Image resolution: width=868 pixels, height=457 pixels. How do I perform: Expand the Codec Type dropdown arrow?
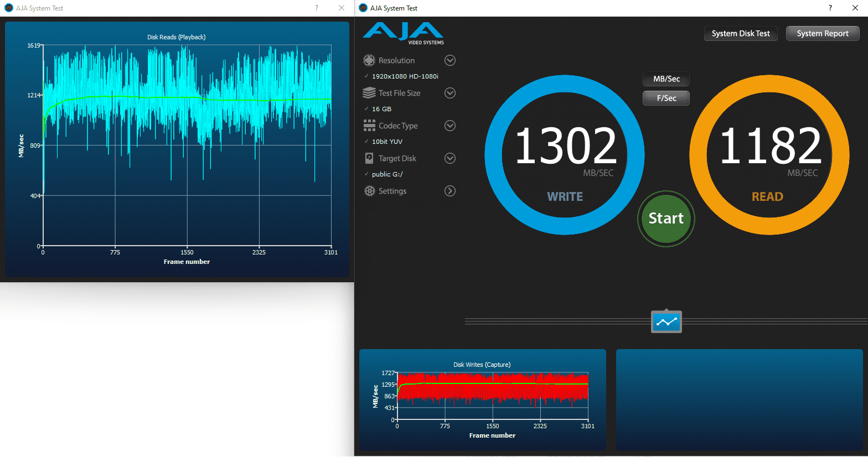click(x=450, y=126)
